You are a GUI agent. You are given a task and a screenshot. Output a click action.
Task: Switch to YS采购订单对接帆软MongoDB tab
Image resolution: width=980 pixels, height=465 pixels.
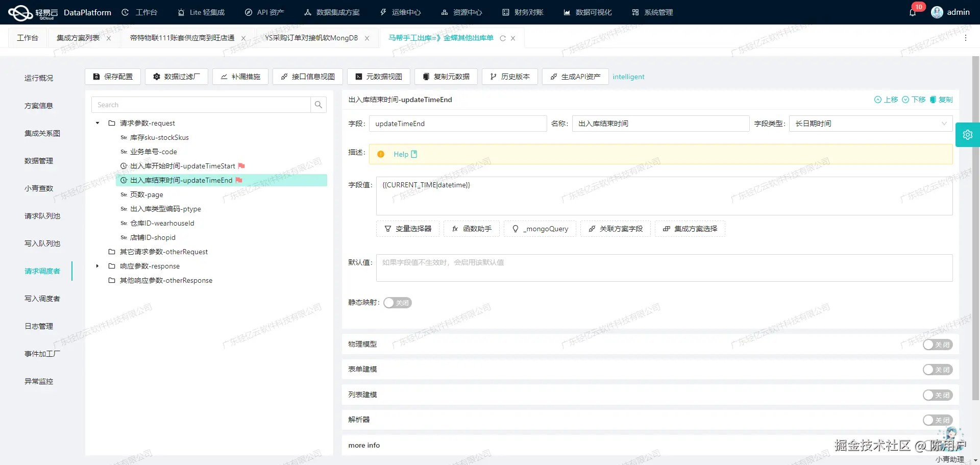point(311,38)
